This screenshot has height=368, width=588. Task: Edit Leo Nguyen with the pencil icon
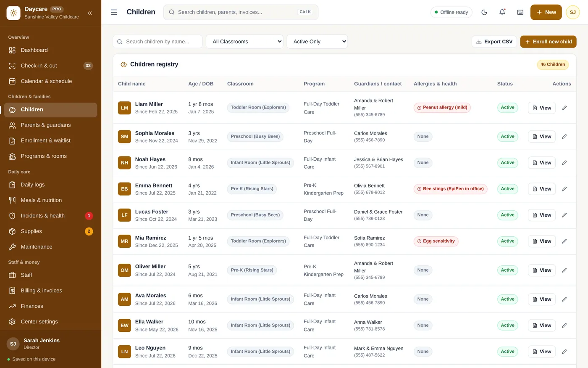click(564, 352)
